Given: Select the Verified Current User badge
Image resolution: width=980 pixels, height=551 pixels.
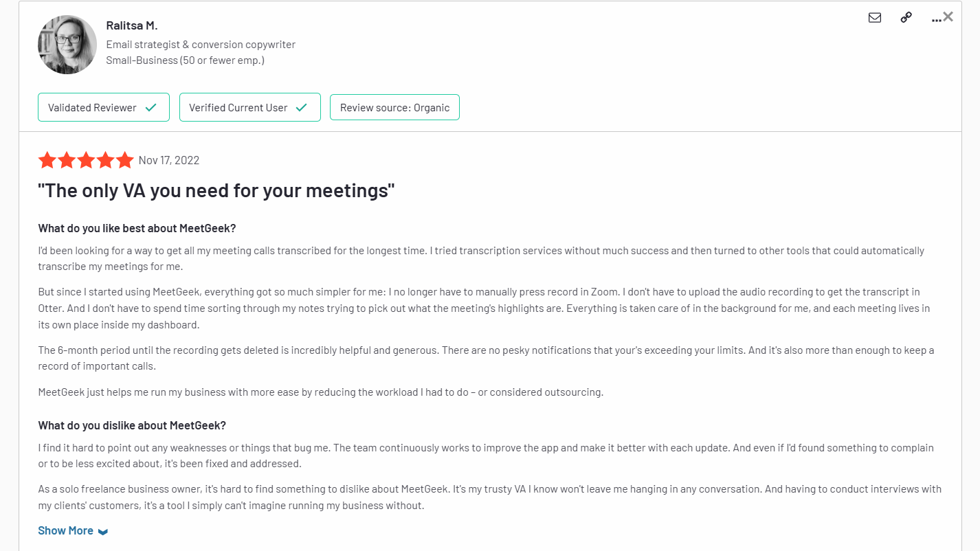Looking at the screenshot, I should (x=249, y=107).
